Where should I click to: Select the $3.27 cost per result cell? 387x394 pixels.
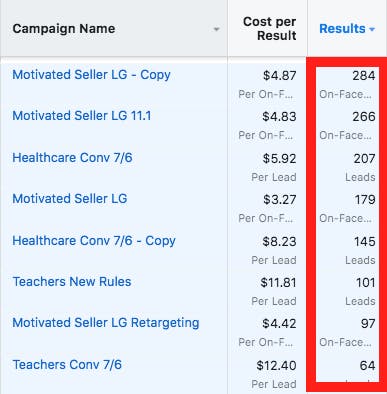[267, 208]
